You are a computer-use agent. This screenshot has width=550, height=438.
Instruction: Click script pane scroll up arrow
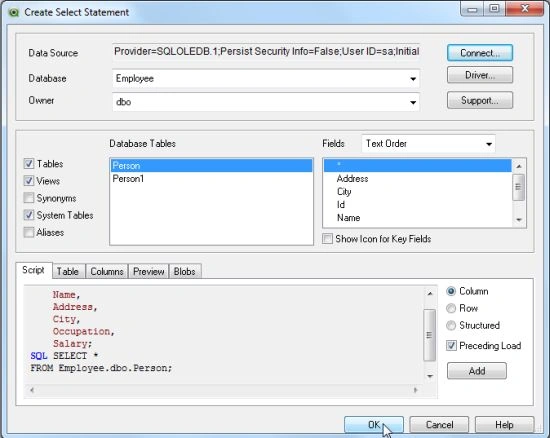[430, 293]
